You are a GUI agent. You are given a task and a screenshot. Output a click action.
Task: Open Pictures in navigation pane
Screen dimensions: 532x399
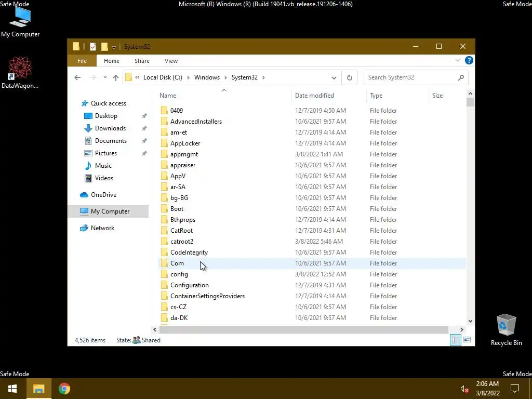pyautogui.click(x=106, y=153)
